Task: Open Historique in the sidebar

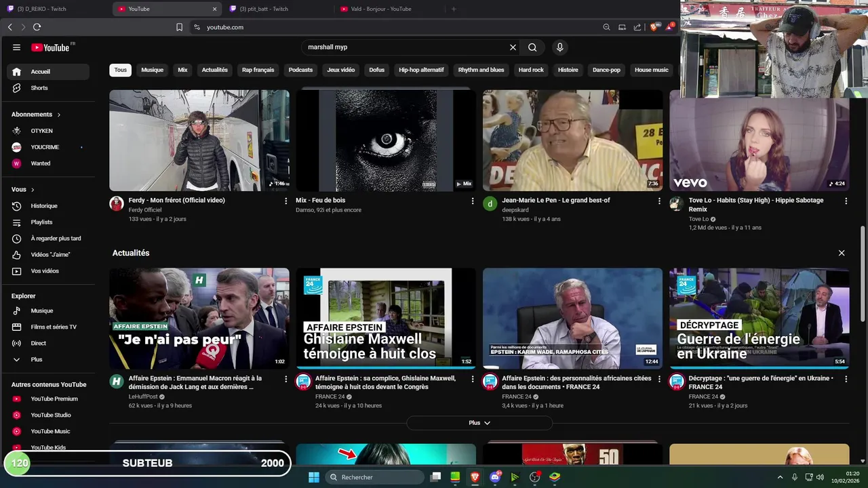Action: 48,206
